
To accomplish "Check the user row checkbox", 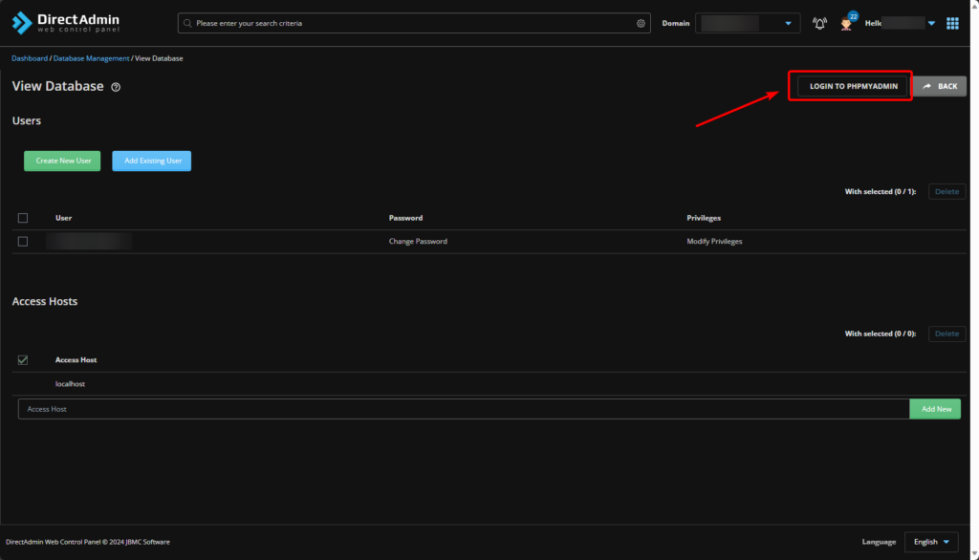I will coord(23,242).
